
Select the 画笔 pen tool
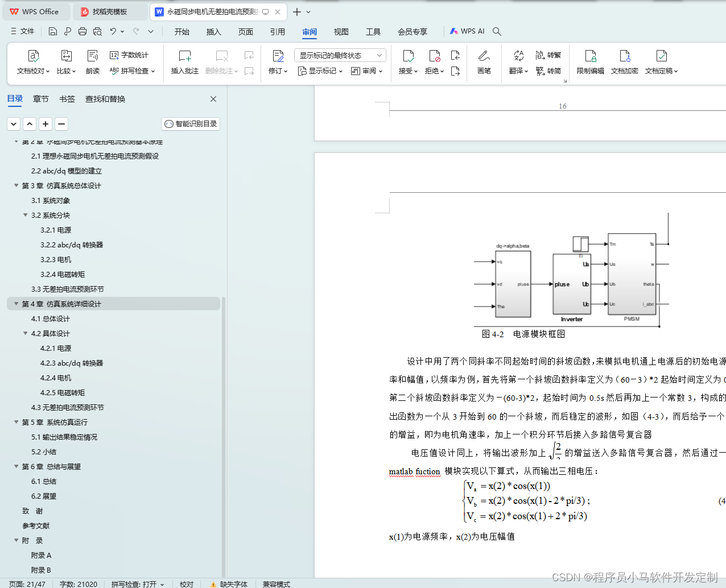pos(484,62)
